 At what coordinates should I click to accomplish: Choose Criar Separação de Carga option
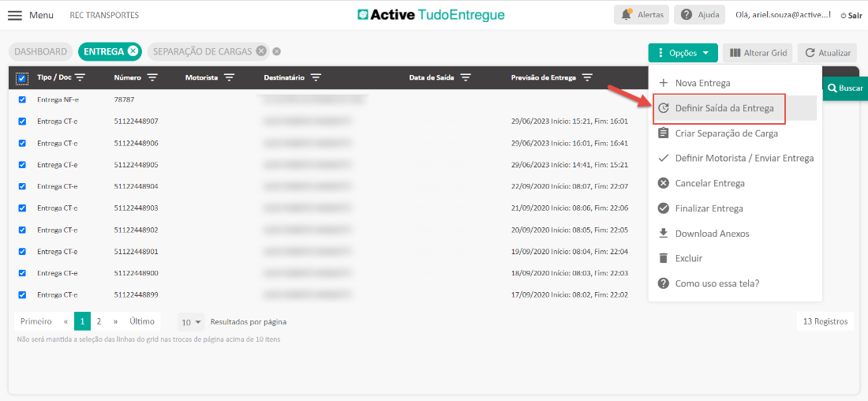point(726,133)
